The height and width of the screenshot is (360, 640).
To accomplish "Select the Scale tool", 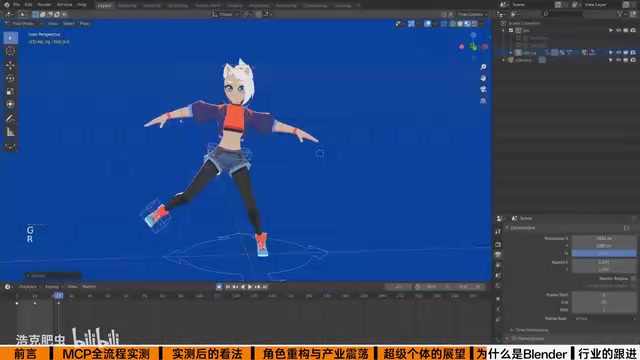I will coord(10,91).
